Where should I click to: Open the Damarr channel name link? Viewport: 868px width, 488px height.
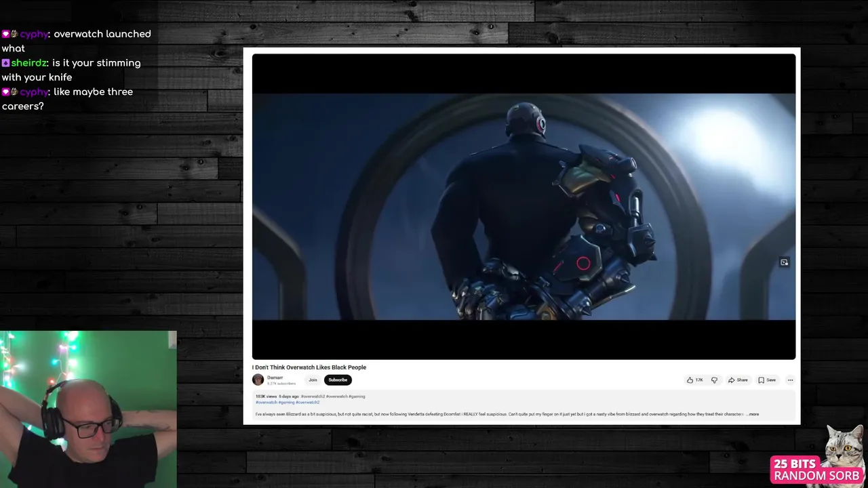pyautogui.click(x=275, y=378)
